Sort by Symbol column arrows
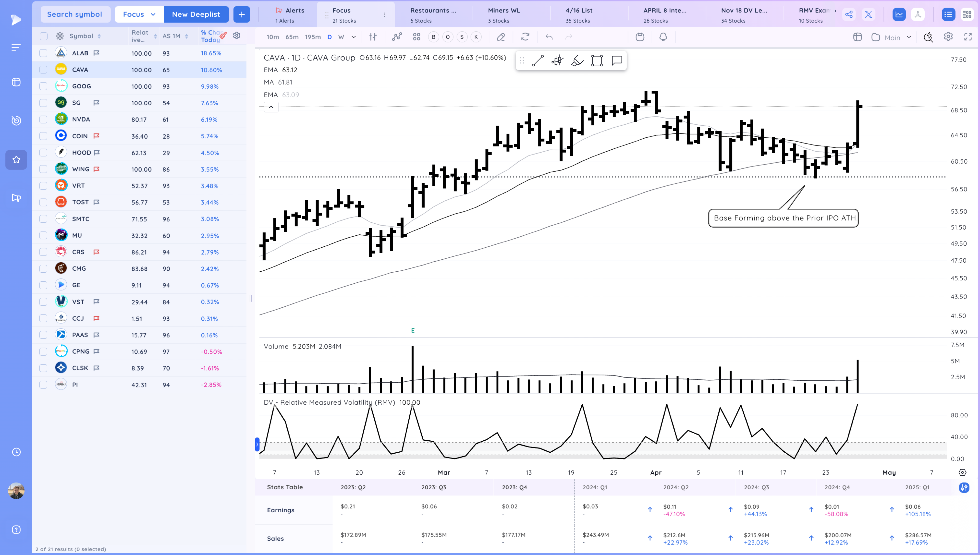 [x=99, y=36]
